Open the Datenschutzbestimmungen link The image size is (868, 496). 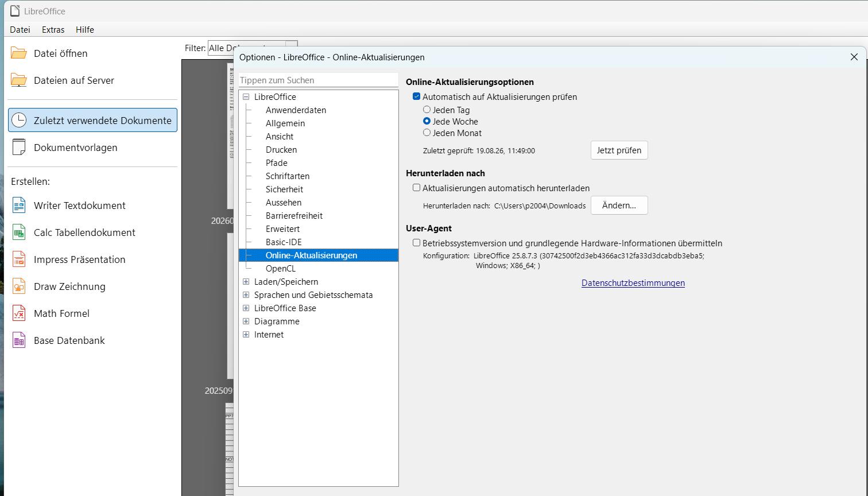[x=633, y=283]
